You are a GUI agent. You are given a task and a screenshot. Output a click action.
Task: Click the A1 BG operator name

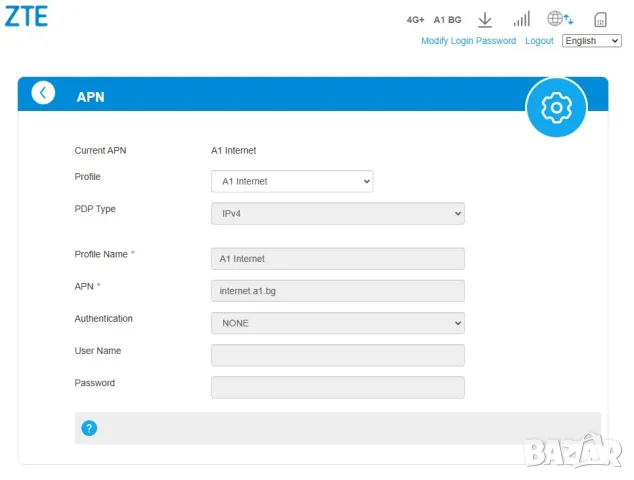[447, 20]
